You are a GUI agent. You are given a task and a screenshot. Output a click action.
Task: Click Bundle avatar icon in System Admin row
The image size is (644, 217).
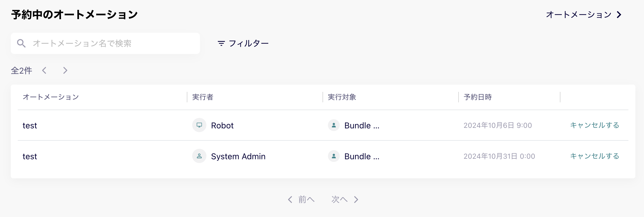click(x=334, y=156)
